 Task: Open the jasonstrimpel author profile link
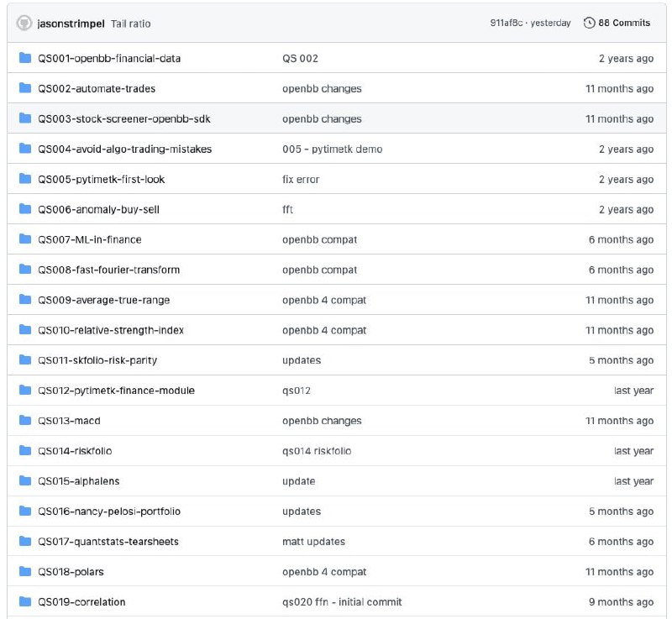click(71, 24)
